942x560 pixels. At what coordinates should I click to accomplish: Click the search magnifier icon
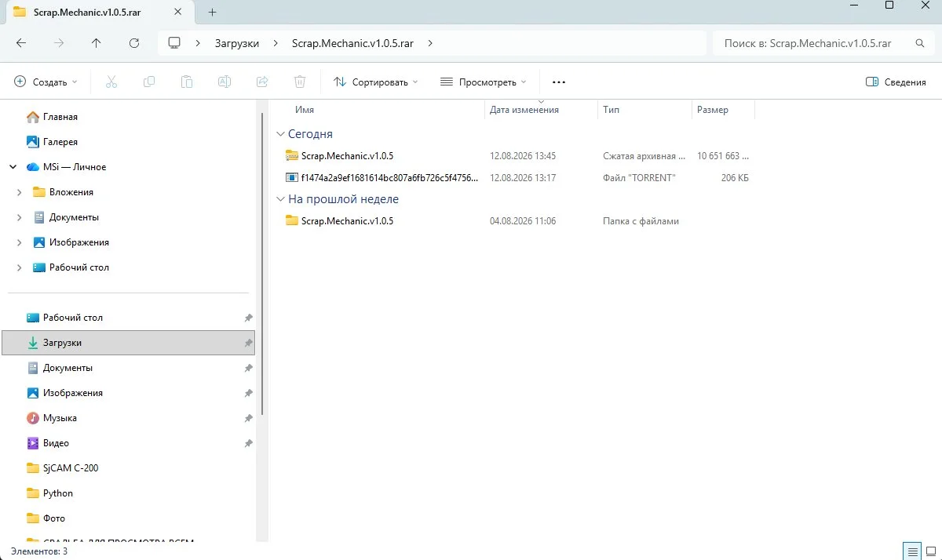[x=919, y=43]
